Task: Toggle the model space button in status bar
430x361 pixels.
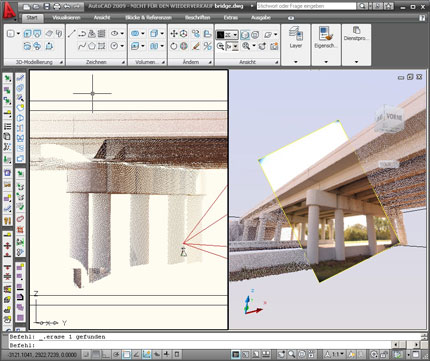Action: click(x=236, y=354)
